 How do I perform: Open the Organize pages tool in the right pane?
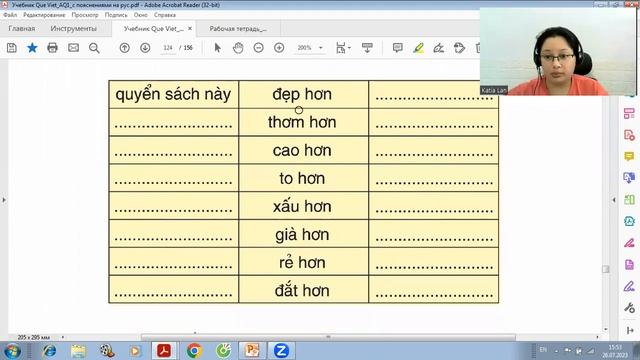click(629, 113)
